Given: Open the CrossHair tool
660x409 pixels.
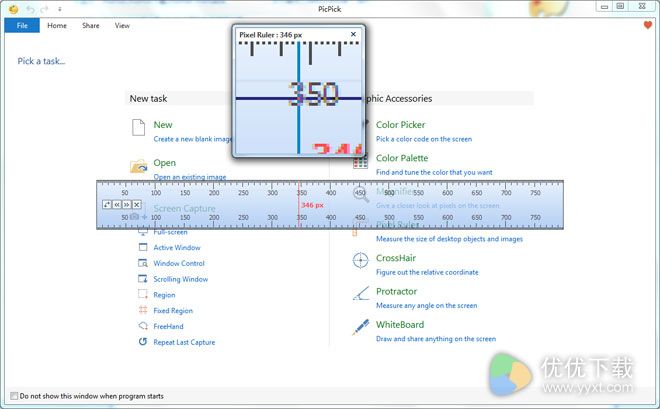Looking at the screenshot, I should tap(396, 258).
